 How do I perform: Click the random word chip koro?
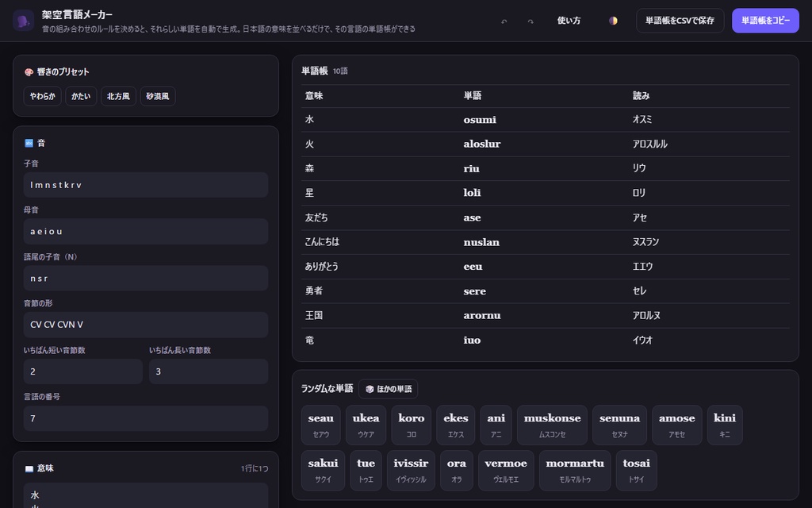click(412, 425)
